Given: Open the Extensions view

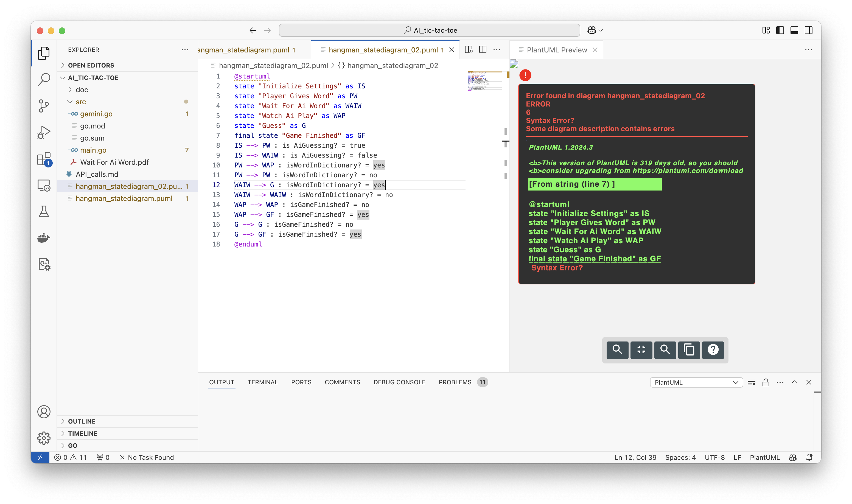Looking at the screenshot, I should (x=44, y=159).
